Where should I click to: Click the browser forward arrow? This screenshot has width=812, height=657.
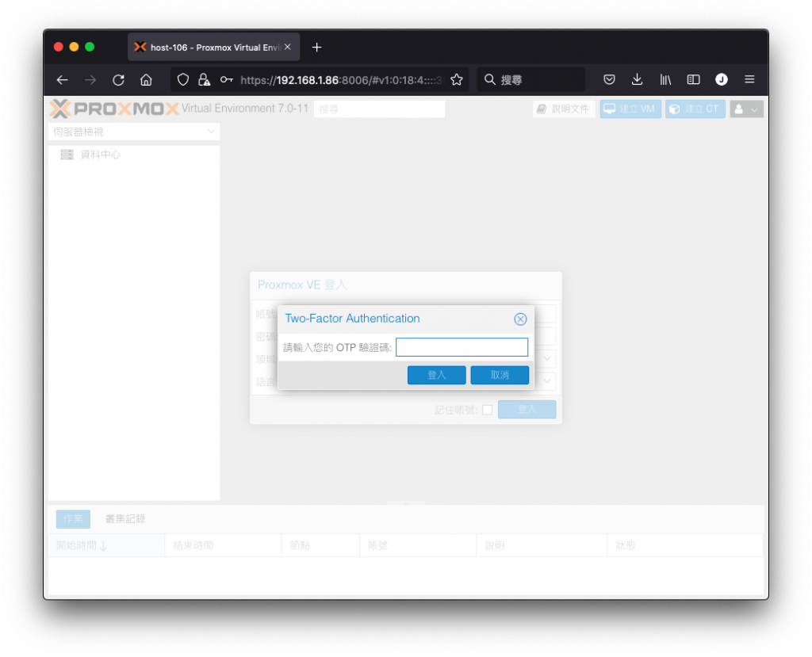click(x=90, y=80)
